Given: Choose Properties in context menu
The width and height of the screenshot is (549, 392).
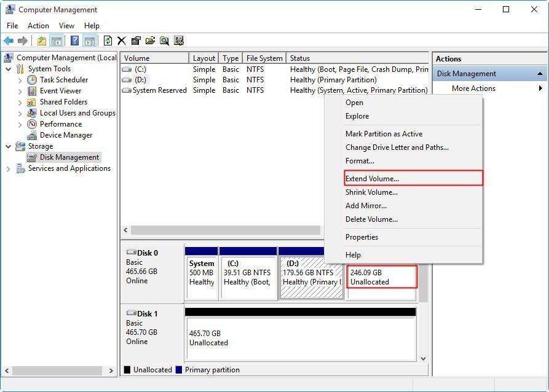Looking at the screenshot, I should 403,237.
